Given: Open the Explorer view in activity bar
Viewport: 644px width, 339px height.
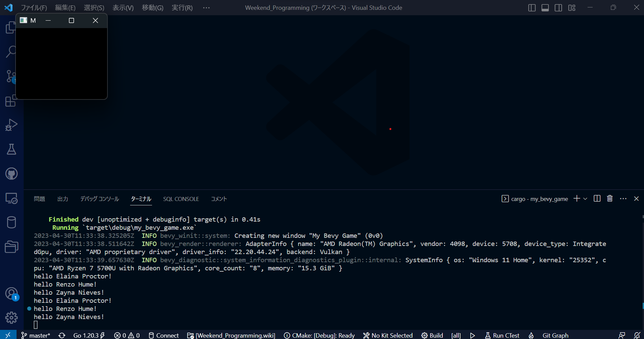Looking at the screenshot, I should click(11, 28).
